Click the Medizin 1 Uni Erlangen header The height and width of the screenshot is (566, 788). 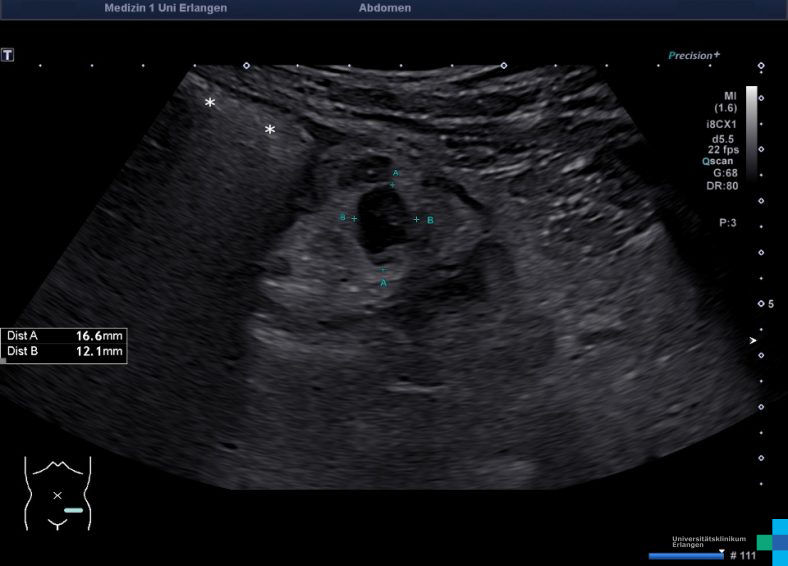(165, 8)
